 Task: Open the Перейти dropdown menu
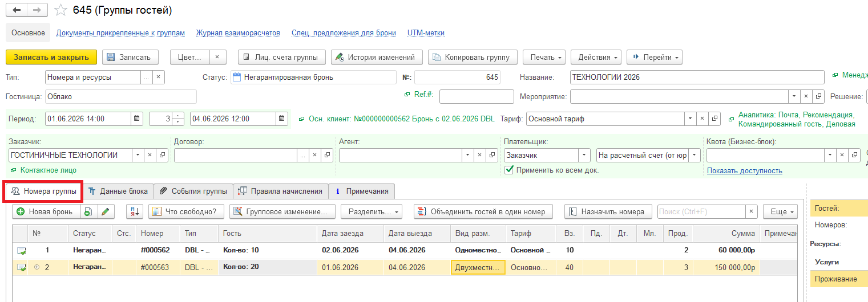[655, 57]
